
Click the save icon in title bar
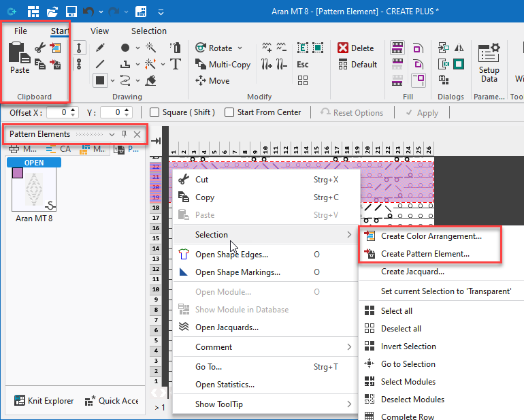click(71, 12)
